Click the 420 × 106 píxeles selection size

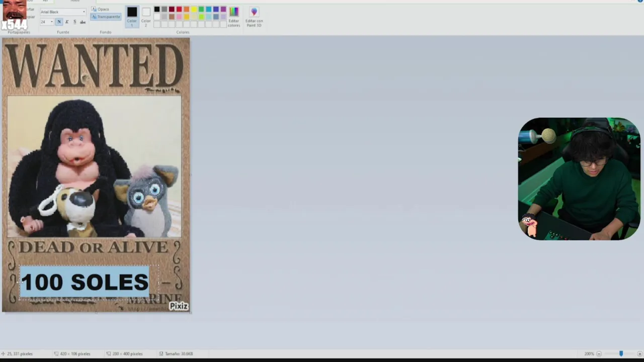pyautogui.click(x=72, y=354)
